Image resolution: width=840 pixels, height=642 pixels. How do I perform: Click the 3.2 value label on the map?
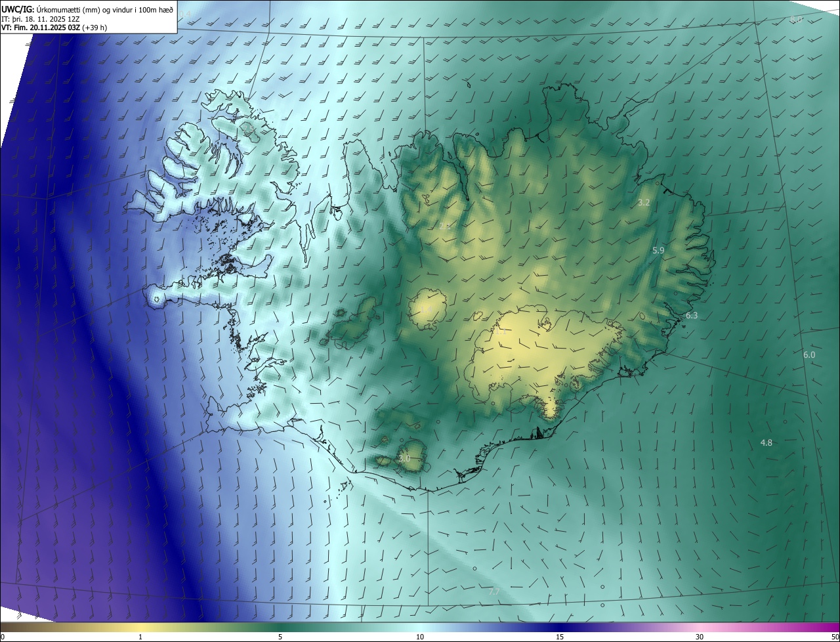(644, 203)
